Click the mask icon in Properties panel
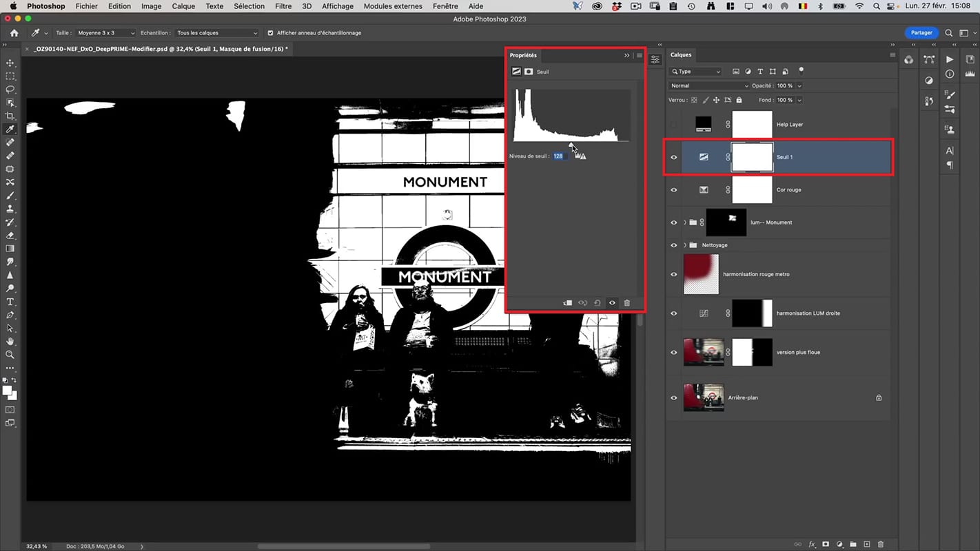This screenshot has height=551, width=980. tap(529, 72)
